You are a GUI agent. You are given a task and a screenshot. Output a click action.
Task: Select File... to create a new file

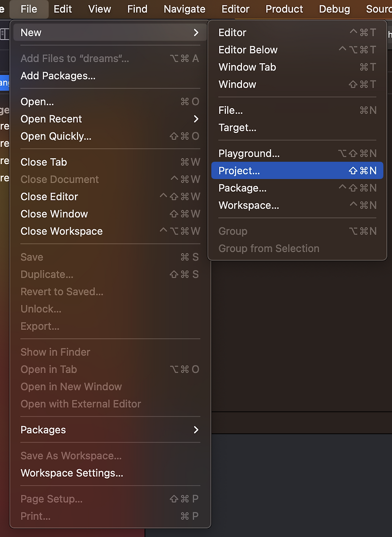[230, 110]
